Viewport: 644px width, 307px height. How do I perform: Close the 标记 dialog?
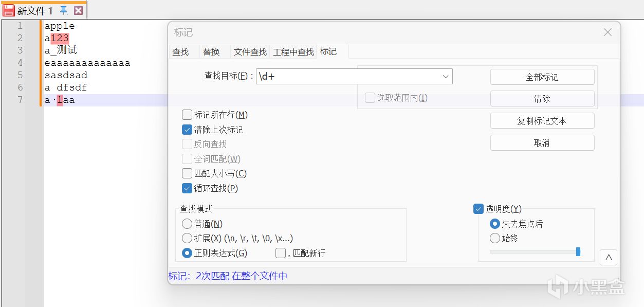click(608, 32)
